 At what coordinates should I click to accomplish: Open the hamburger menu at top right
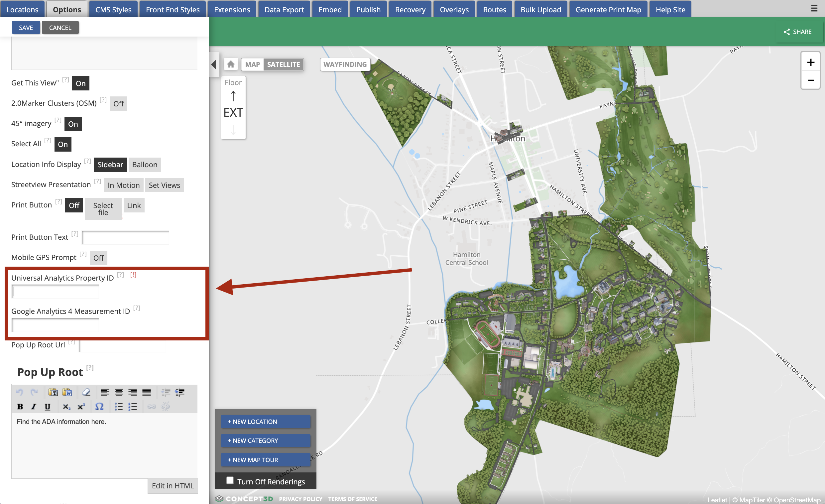[x=815, y=8]
